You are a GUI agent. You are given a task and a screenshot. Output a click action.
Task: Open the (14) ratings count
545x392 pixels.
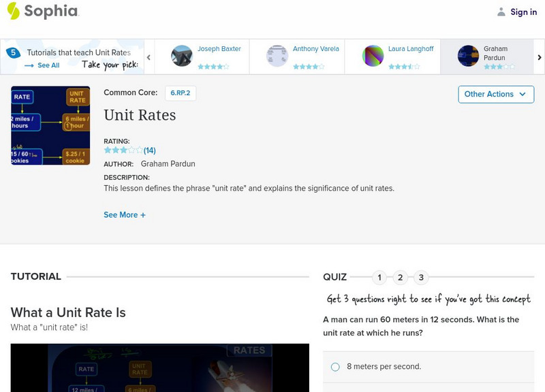(149, 150)
